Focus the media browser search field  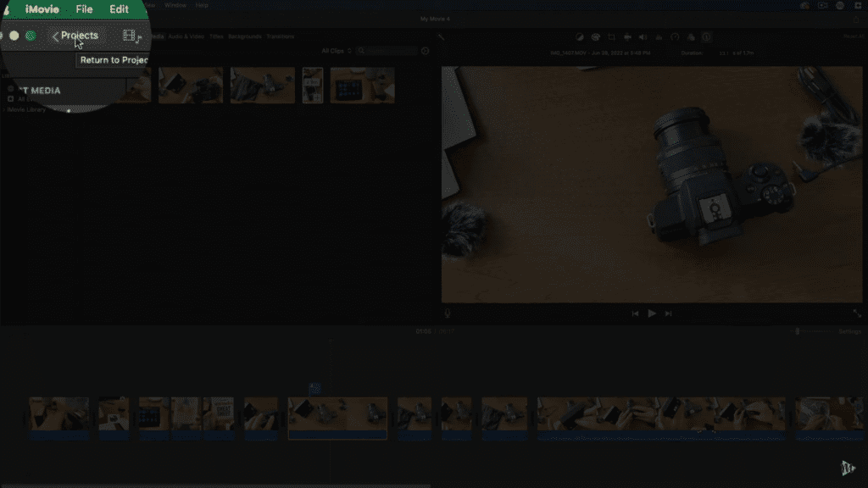click(x=387, y=51)
